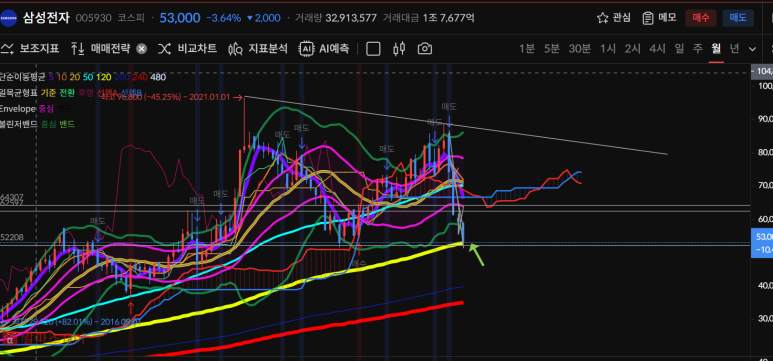The width and height of the screenshot is (773, 361).
Task: Click the Samsung logo icon
Action: [x=8, y=19]
